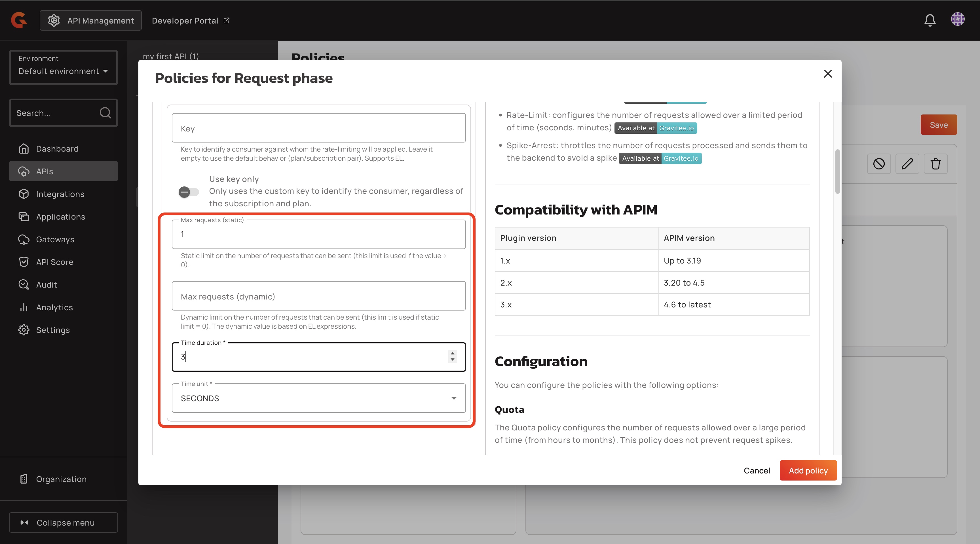Click the documentation panel scrollbar
Screen dimensions: 980x544
(x=837, y=171)
